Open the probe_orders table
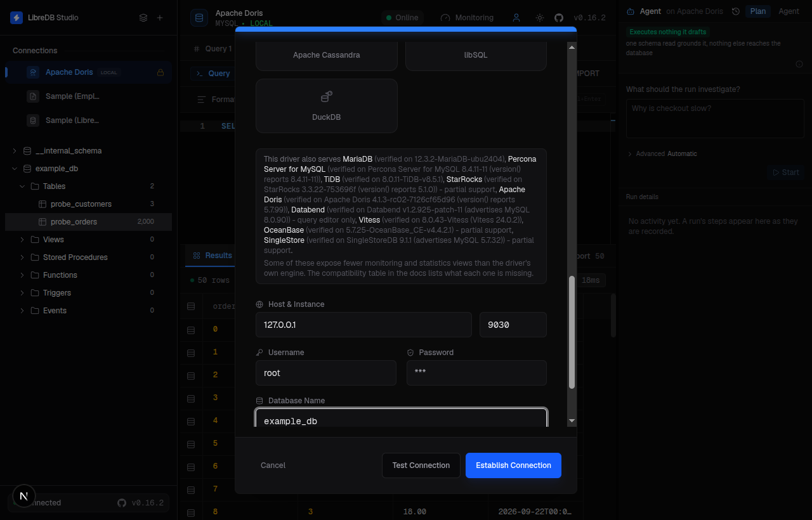The height and width of the screenshot is (520, 812). click(88, 222)
